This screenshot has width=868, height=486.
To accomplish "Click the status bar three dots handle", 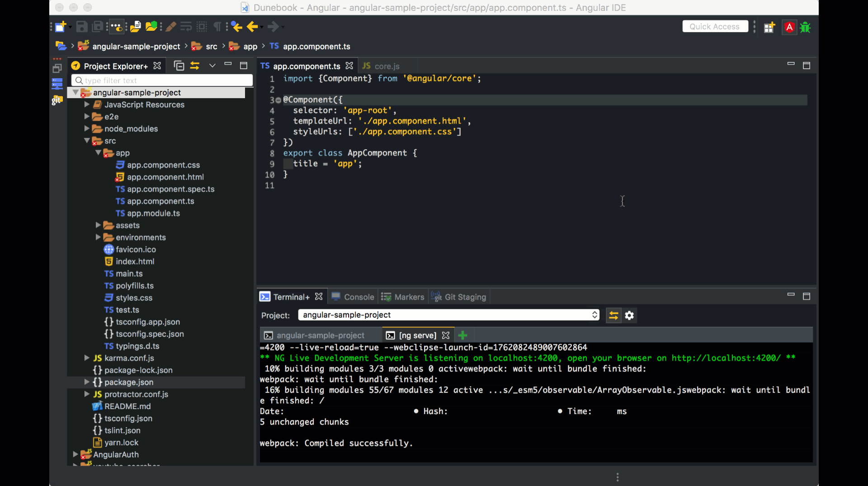I will (x=618, y=477).
